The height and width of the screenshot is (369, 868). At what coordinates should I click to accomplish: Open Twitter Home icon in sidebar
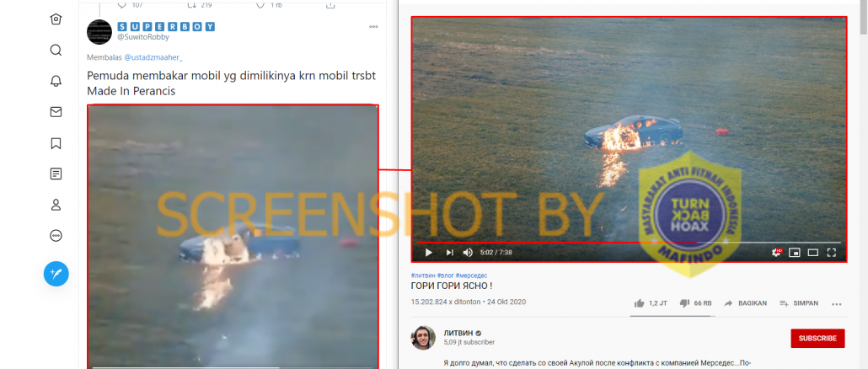pos(56,19)
